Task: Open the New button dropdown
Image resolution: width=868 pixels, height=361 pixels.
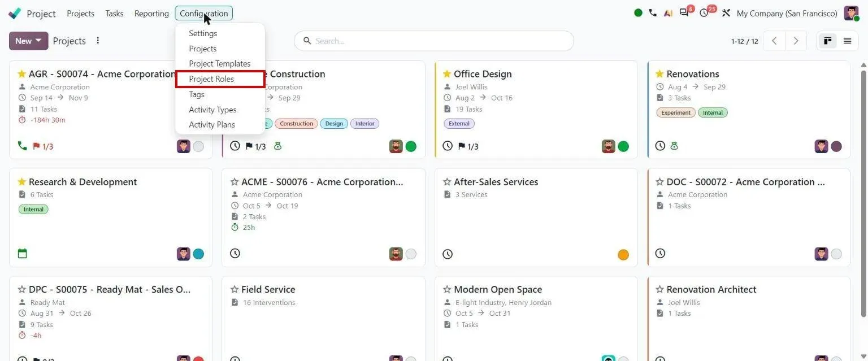Action: point(28,41)
